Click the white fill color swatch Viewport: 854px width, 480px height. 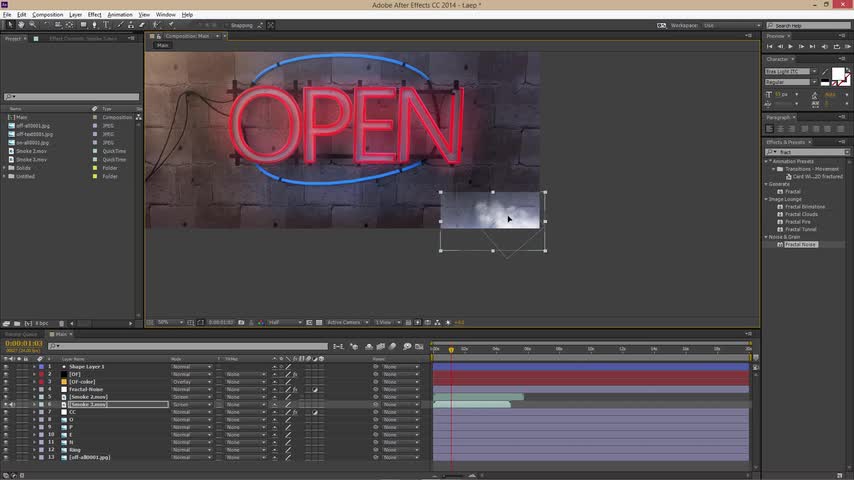pos(838,75)
